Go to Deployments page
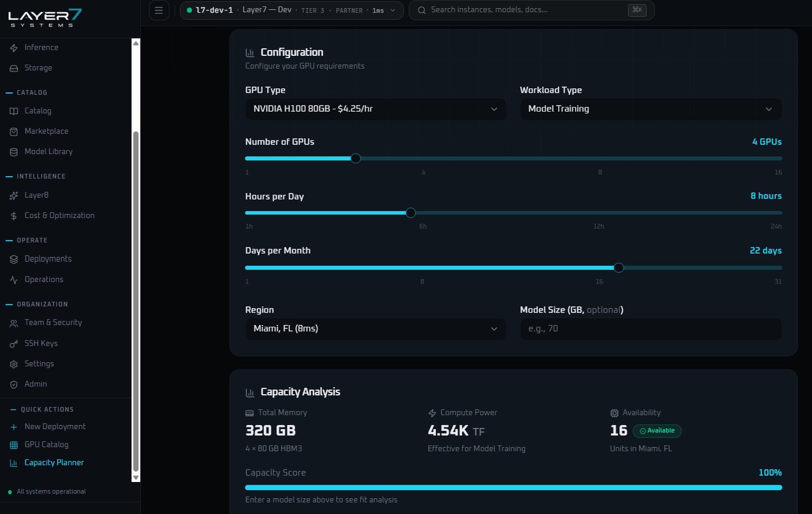 pyautogui.click(x=48, y=259)
